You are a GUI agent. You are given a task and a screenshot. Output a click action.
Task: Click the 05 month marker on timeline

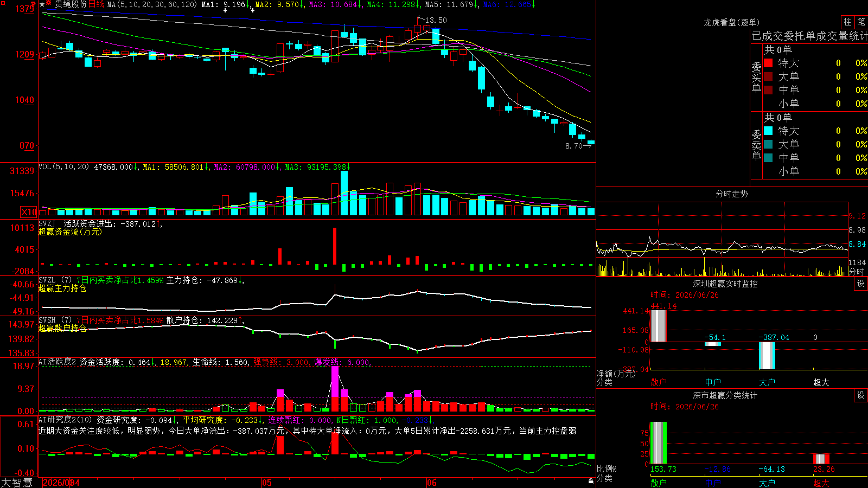(267, 483)
